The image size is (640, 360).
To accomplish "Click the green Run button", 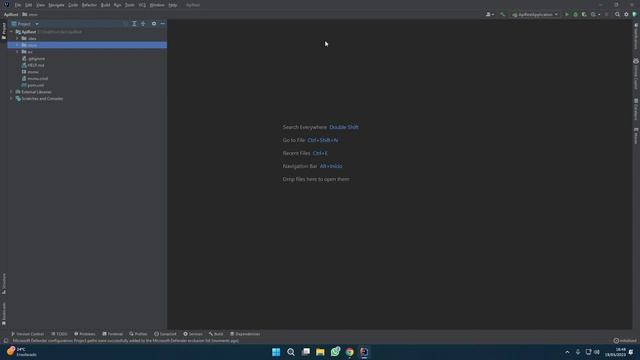I will 567,14.
